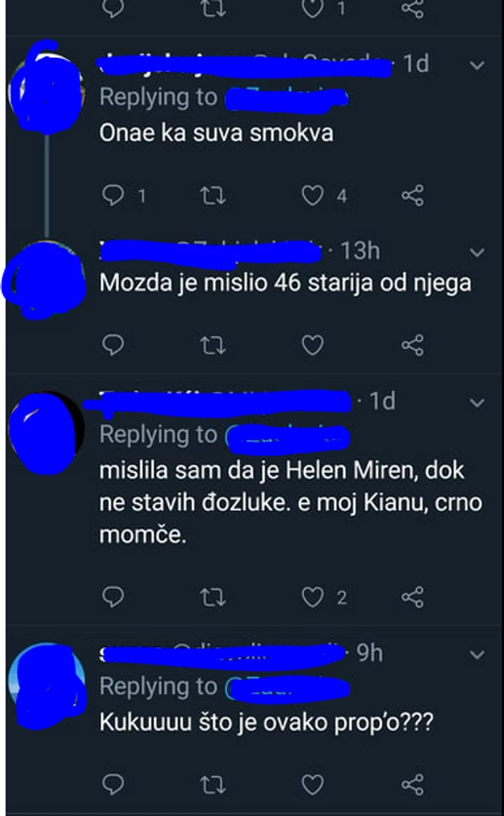
Task: Click the reply icon on 'Onae ka suva smokva'
Action: tap(113, 195)
